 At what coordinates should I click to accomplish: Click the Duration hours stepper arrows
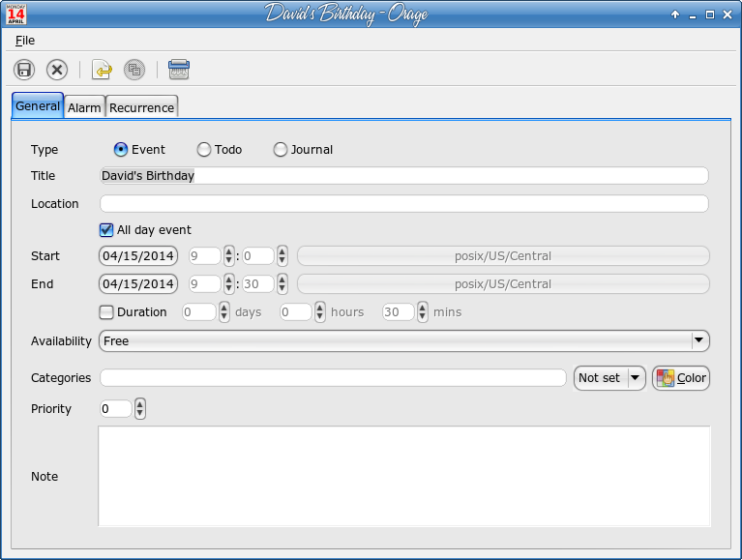pos(320,312)
